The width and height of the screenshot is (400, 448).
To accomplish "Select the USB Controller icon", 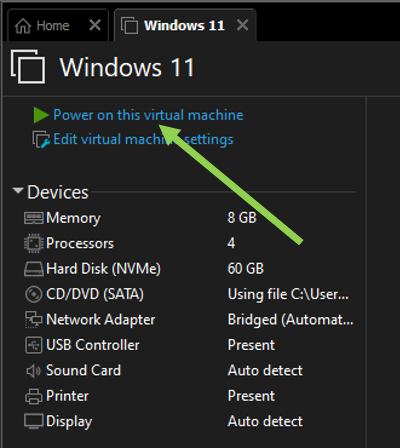I will (34, 345).
